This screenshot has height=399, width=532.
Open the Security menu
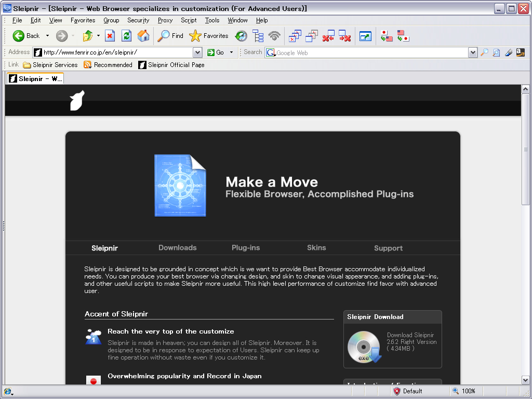pos(138,20)
